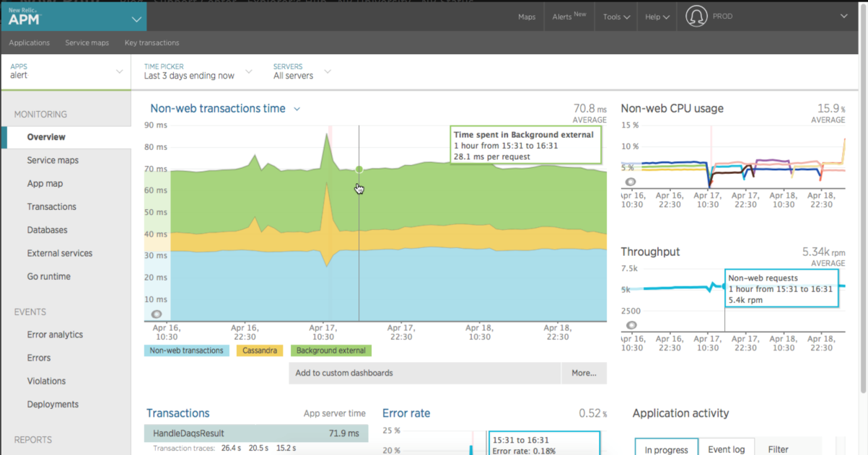Expand the PROD account menu chevron
Viewport: 868px width, 455px height.
[x=844, y=17]
